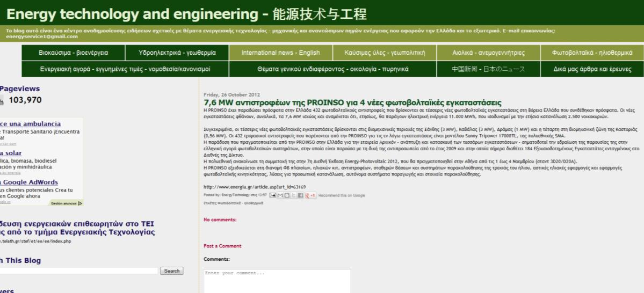
Task: Open Δικά μας άρθρα και έρευνες tab
Action: tap(592, 69)
